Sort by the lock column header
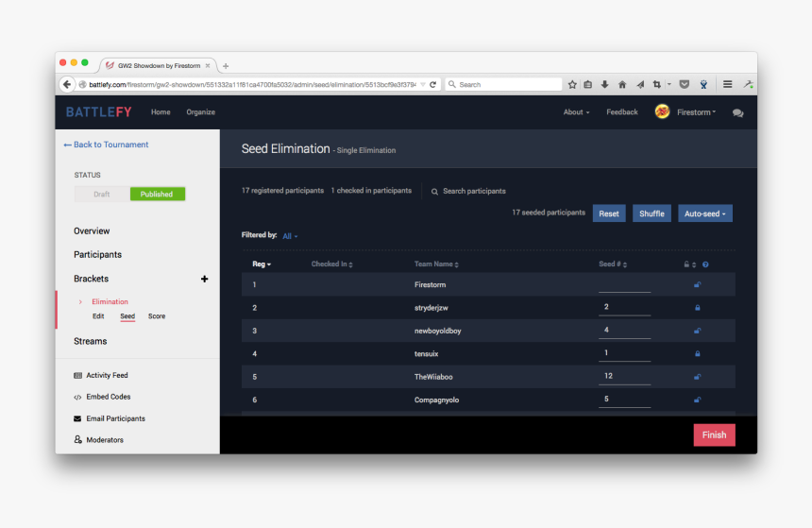The image size is (812, 528). point(689,264)
